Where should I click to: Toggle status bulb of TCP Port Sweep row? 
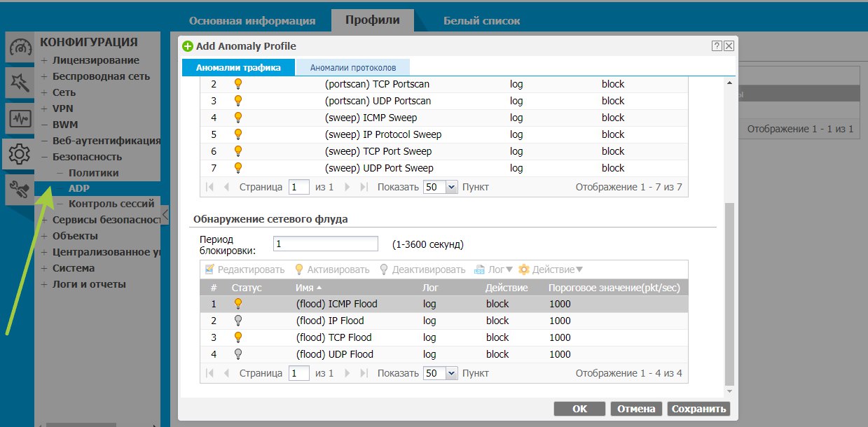pos(238,151)
